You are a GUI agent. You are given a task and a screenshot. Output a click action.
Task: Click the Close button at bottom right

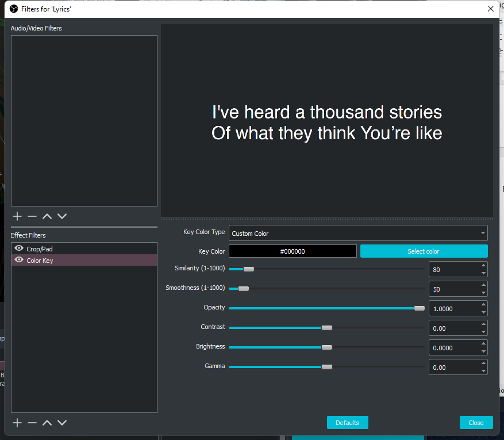pos(476,423)
